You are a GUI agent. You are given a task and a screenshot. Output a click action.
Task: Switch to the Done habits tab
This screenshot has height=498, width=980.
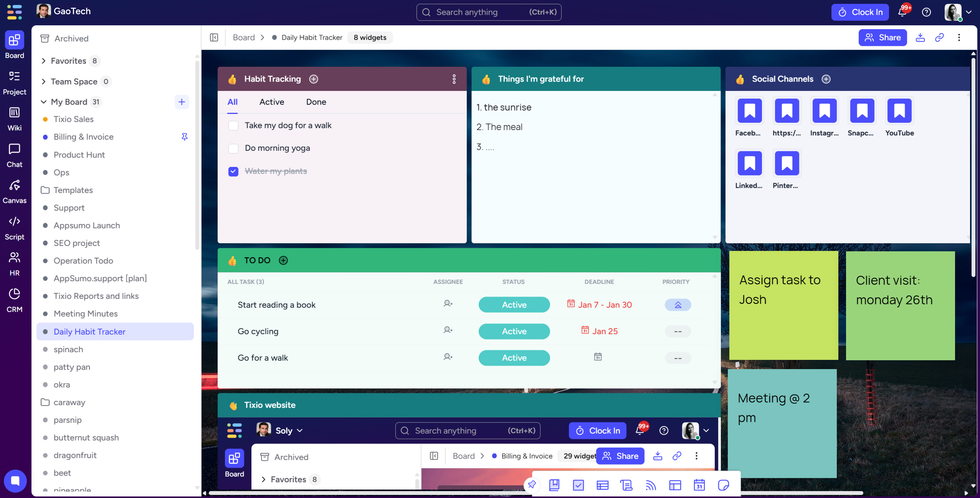coord(316,102)
